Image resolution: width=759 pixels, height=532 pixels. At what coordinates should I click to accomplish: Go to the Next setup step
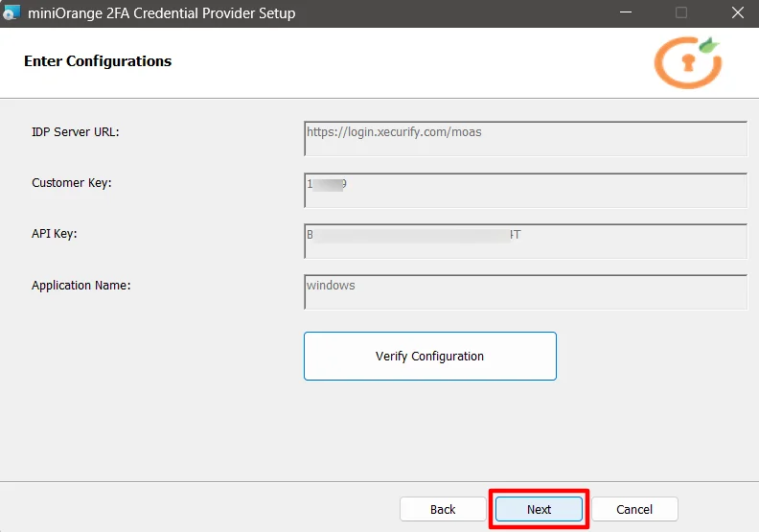pos(539,509)
